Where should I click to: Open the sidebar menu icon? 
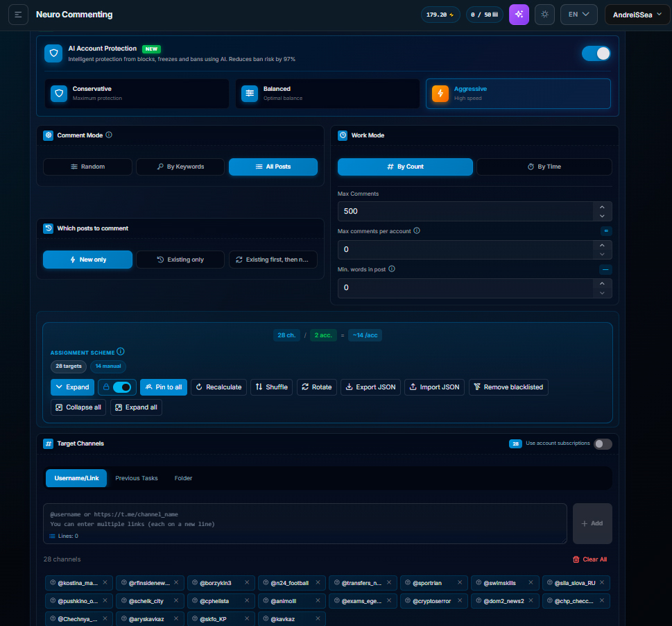coord(19,15)
